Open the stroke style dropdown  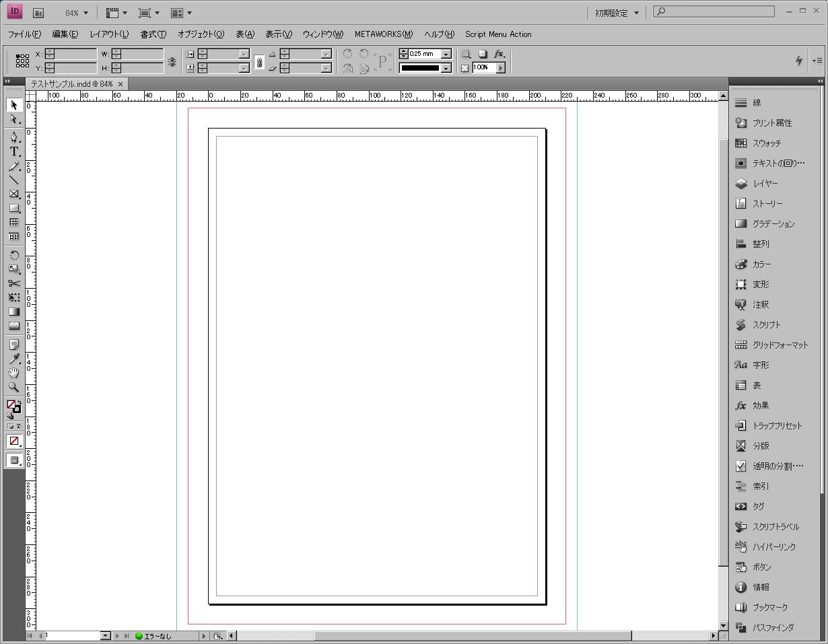(x=446, y=68)
